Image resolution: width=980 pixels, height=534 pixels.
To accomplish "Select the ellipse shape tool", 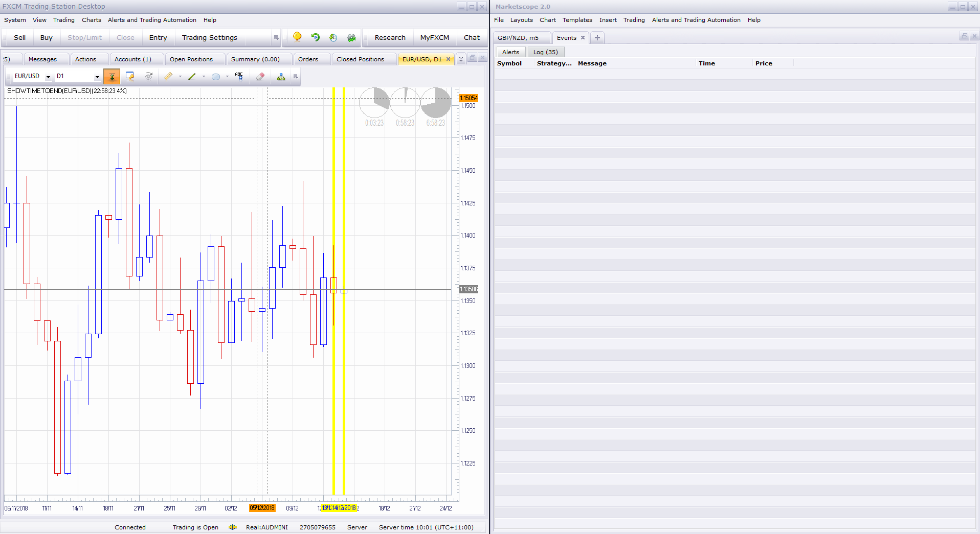I will point(216,77).
